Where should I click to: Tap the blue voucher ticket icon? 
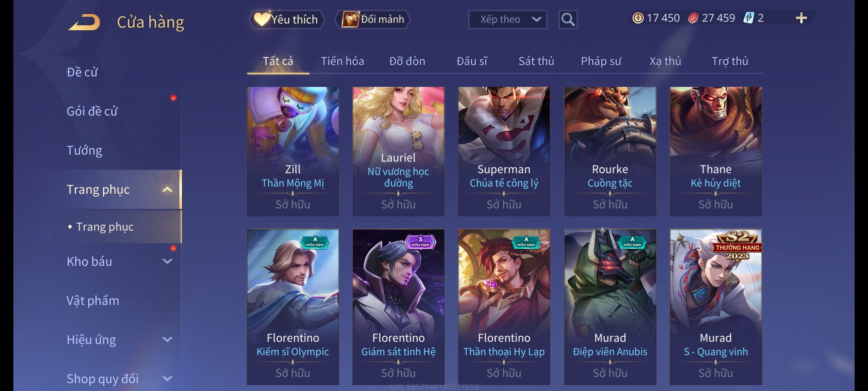click(748, 18)
